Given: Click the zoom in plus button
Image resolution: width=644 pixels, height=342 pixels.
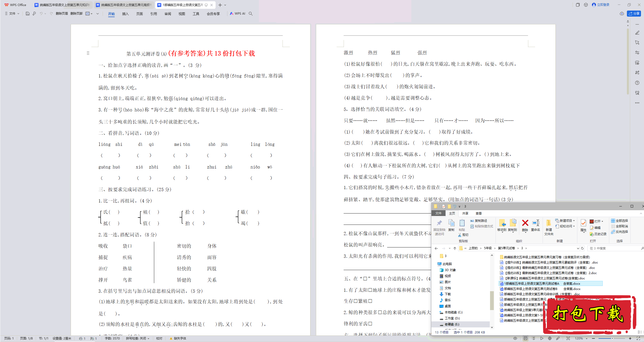Looking at the screenshot, I should click(630, 338).
